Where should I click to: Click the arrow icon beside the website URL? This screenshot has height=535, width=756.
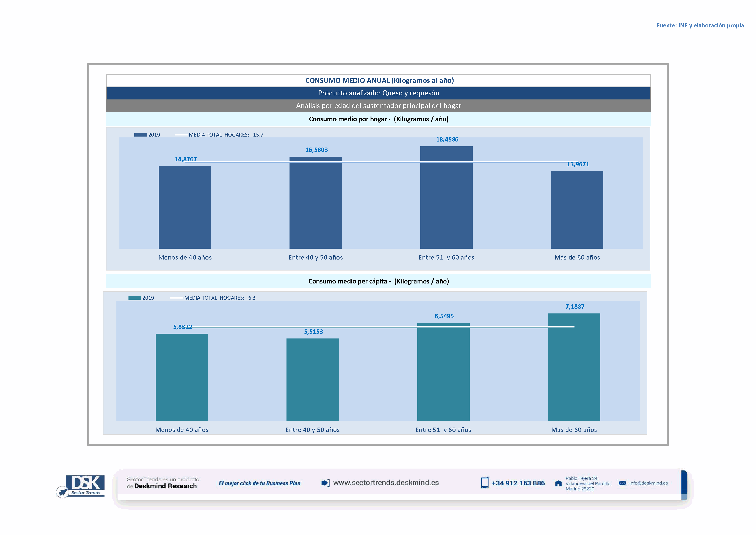pos(325,483)
